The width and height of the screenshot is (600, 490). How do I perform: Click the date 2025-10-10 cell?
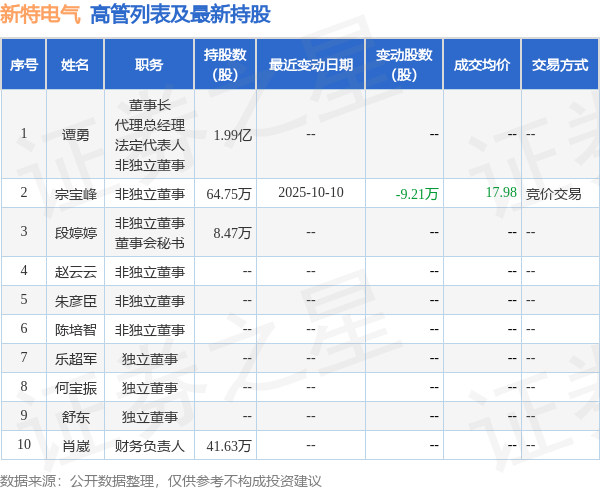[x=311, y=192]
